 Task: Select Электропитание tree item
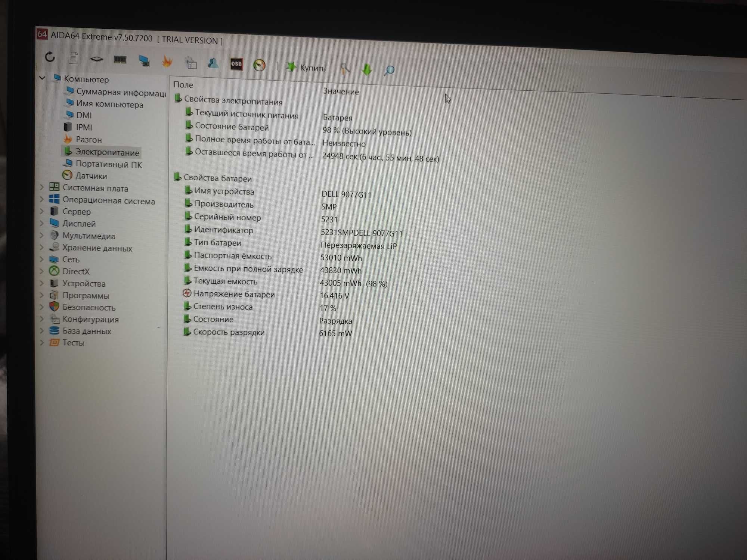[101, 152]
